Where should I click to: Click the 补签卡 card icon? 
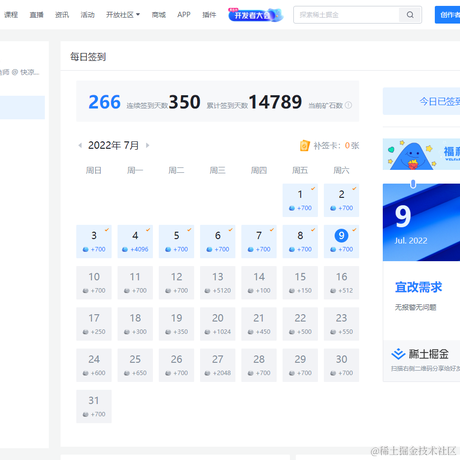305,146
